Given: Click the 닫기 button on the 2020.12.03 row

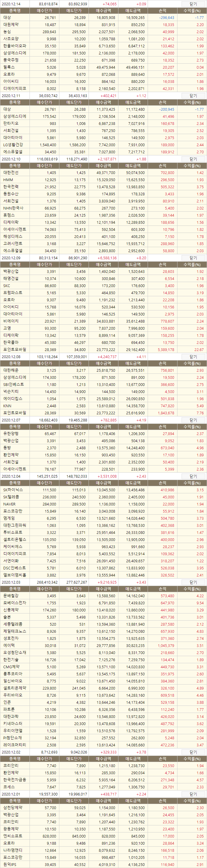Looking at the screenshot, I should tap(193, 582).
